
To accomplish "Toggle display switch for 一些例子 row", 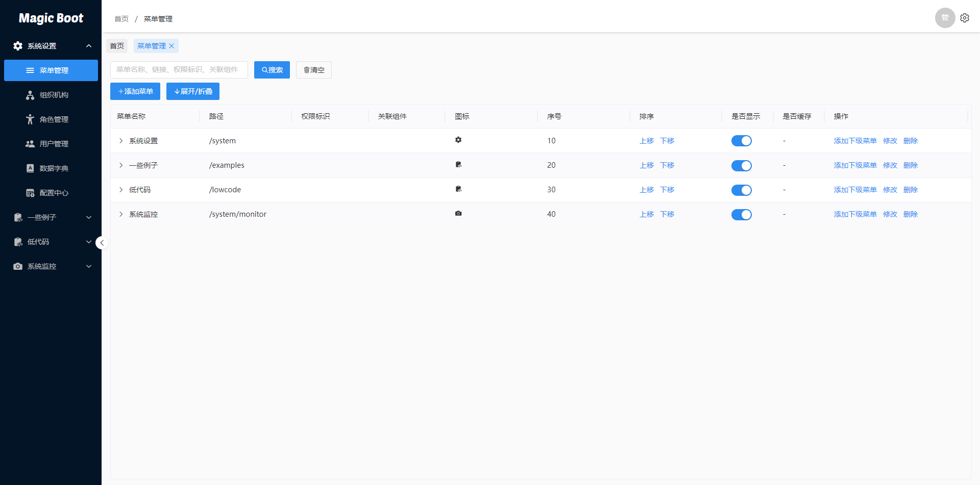I will tap(741, 166).
